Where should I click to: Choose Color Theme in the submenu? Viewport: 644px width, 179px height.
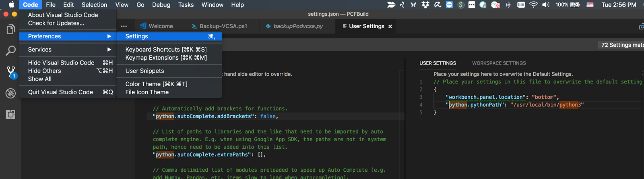pos(169,84)
